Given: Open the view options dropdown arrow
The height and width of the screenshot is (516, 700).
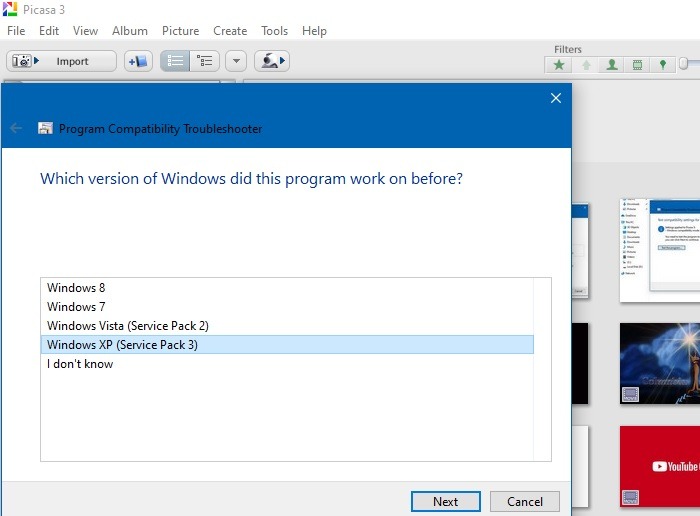Looking at the screenshot, I should (x=236, y=61).
